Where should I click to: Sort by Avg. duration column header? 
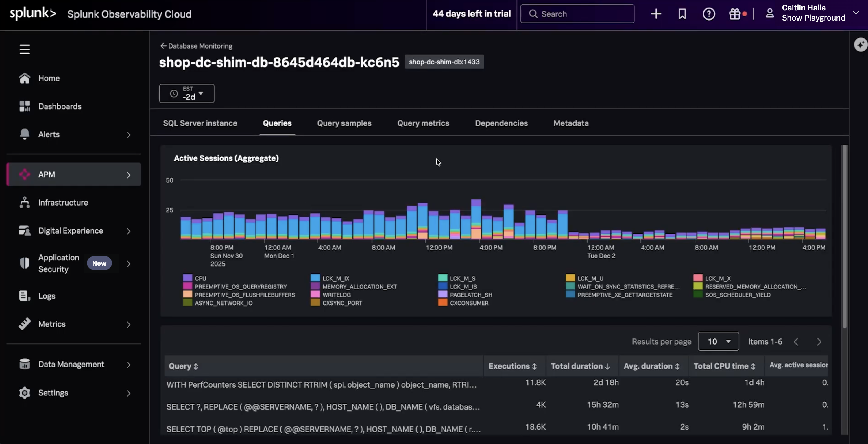[651, 366]
